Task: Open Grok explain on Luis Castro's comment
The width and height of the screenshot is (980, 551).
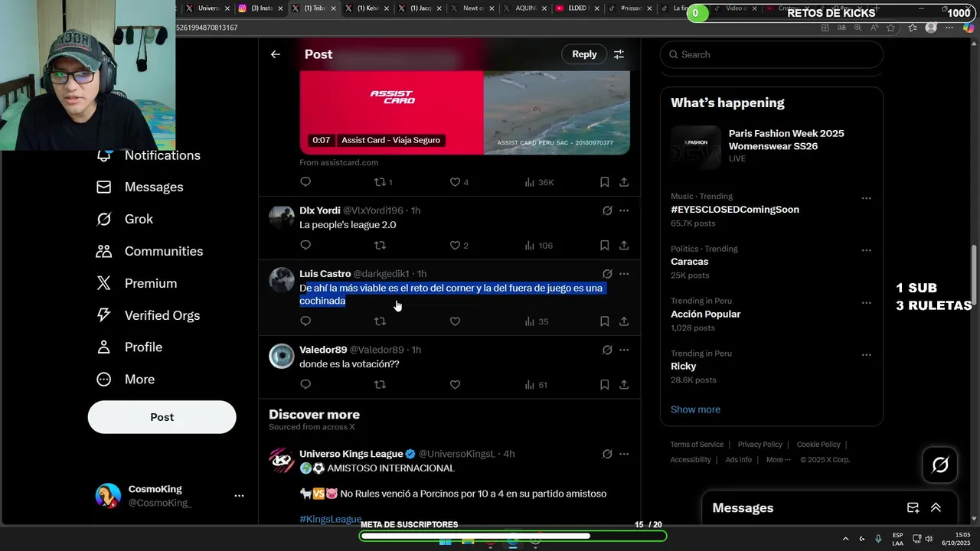Action: (607, 274)
